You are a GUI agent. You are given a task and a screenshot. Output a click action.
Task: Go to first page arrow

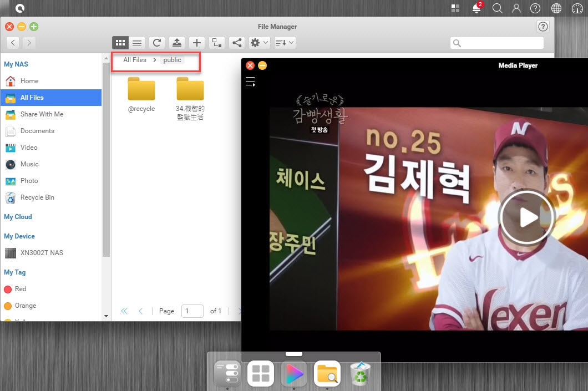pyautogui.click(x=124, y=311)
